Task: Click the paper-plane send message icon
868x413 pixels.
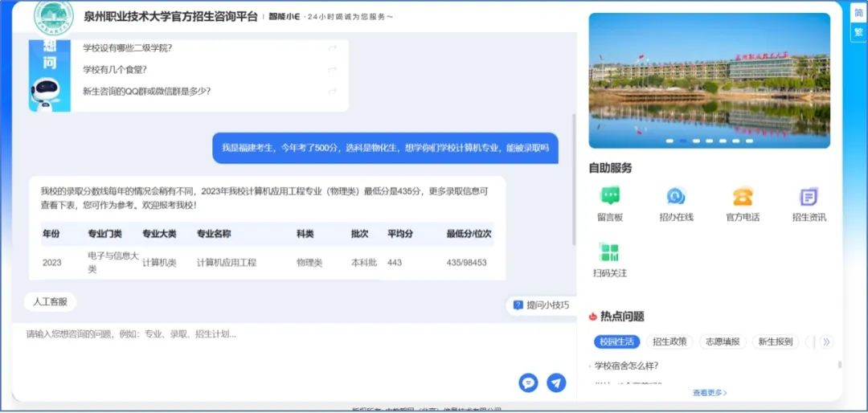Action: (x=556, y=383)
